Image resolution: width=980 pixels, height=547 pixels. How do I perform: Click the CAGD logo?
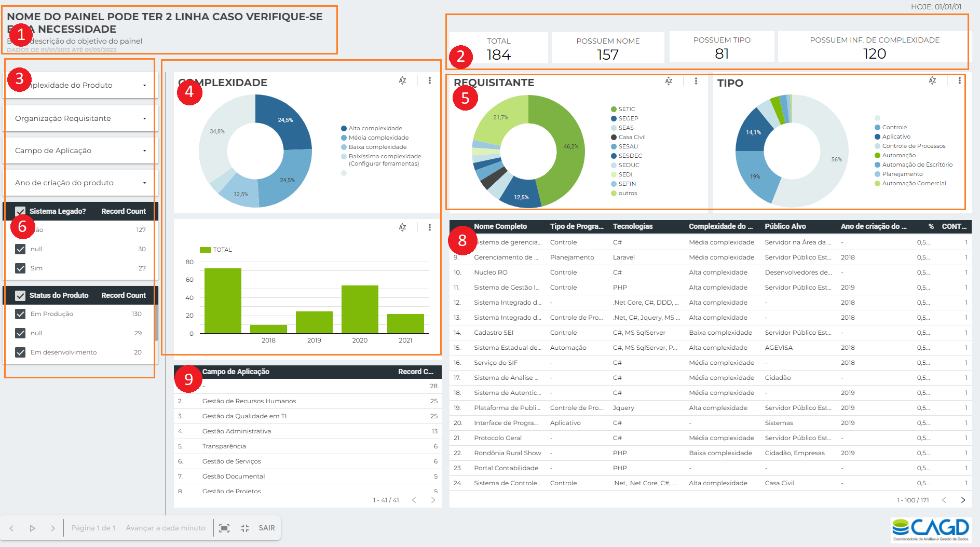coord(931,530)
